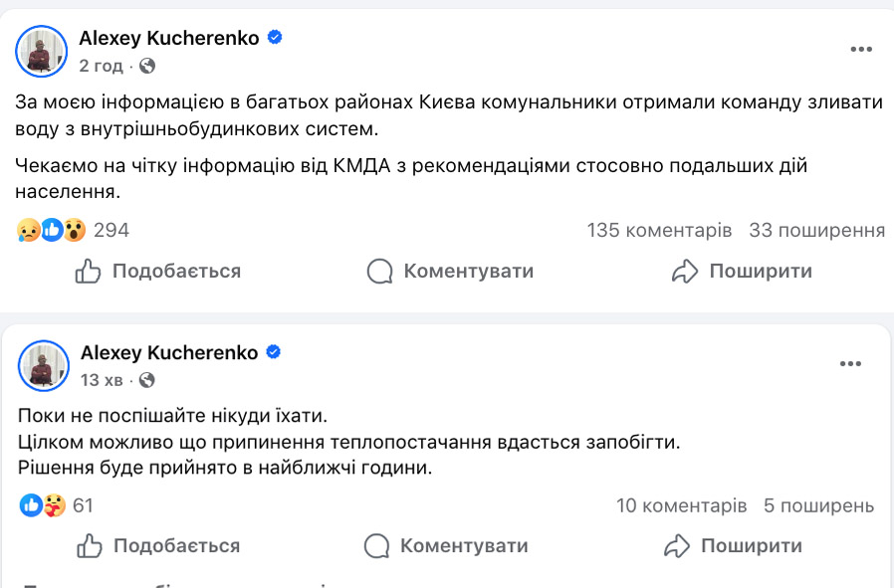Open the three-dot menu on the second post
Screen dimensions: 894x588
click(850, 363)
